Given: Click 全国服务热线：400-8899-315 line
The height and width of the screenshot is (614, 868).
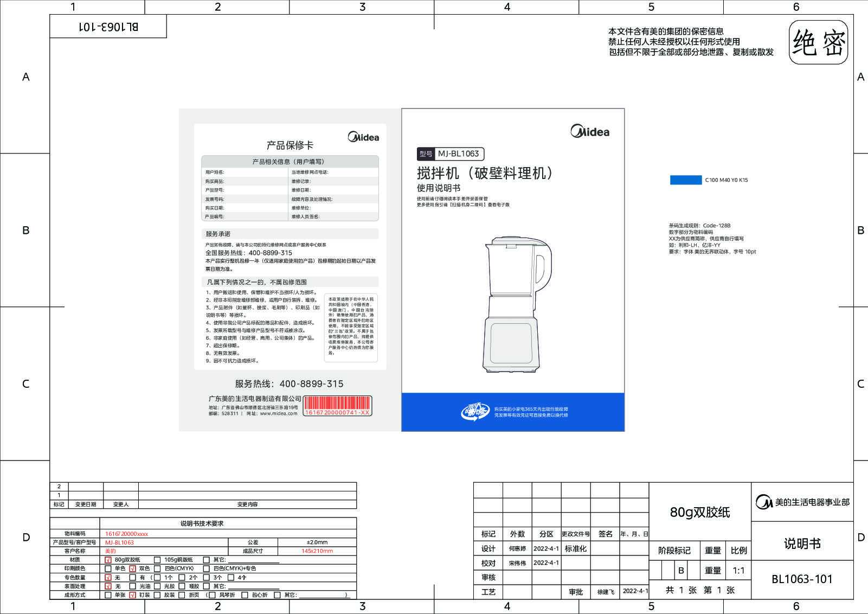Looking at the screenshot, I should (x=249, y=253).
